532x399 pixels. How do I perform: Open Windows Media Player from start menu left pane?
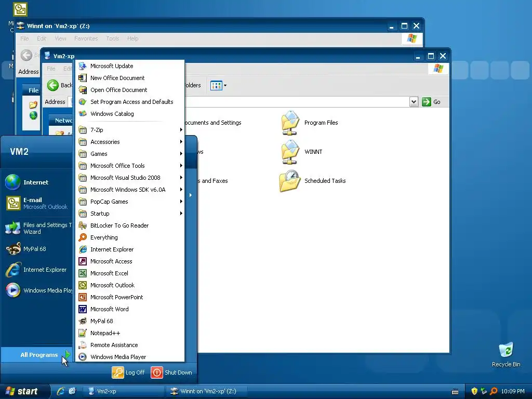(37, 290)
